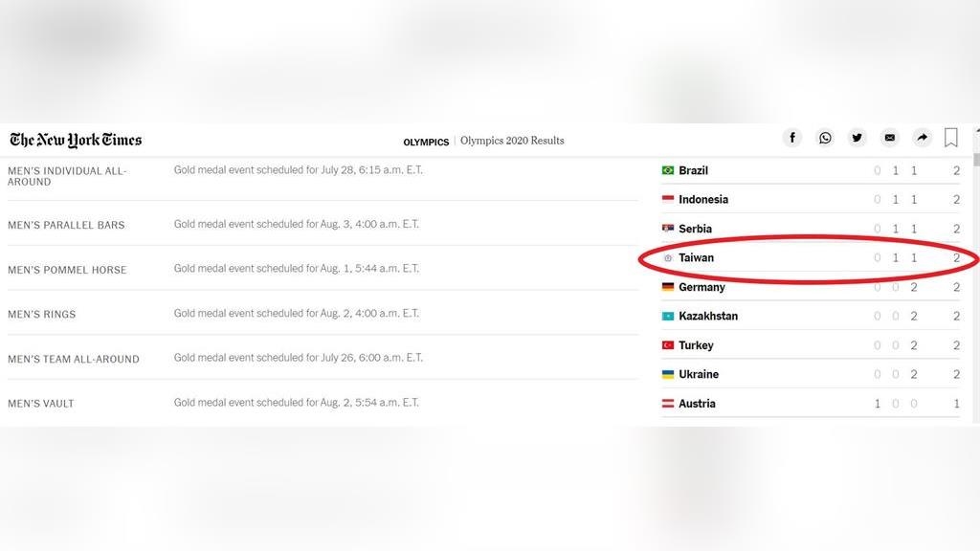
Task: Select Germany in medal table
Action: 702,287
